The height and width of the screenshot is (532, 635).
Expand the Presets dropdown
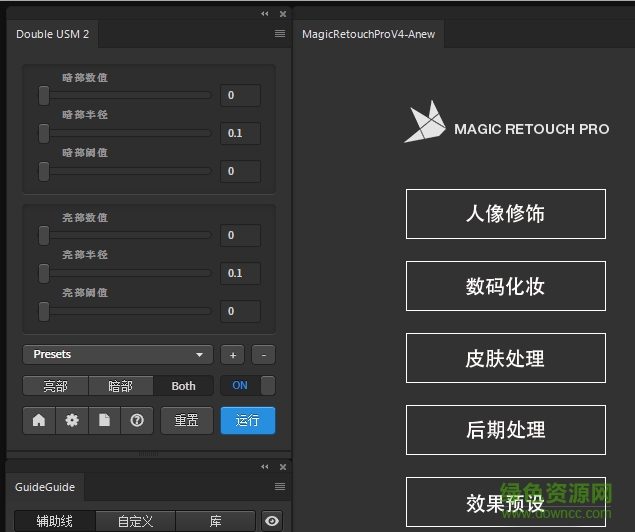(x=118, y=355)
